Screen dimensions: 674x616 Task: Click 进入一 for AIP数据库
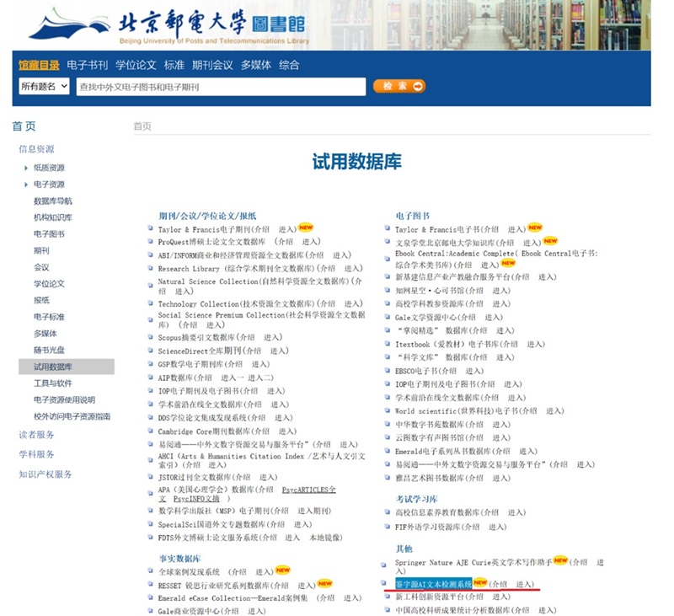click(x=233, y=378)
